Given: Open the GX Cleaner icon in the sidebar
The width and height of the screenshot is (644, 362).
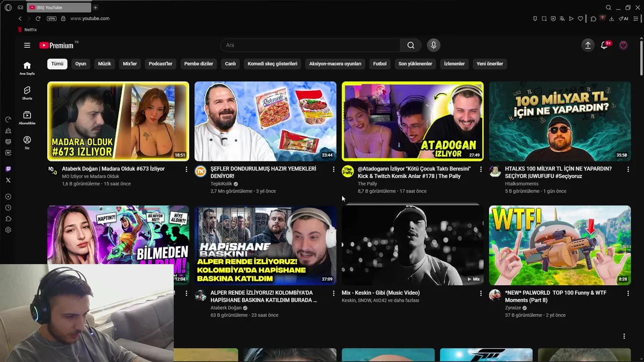Looking at the screenshot, I should coord(8,131).
